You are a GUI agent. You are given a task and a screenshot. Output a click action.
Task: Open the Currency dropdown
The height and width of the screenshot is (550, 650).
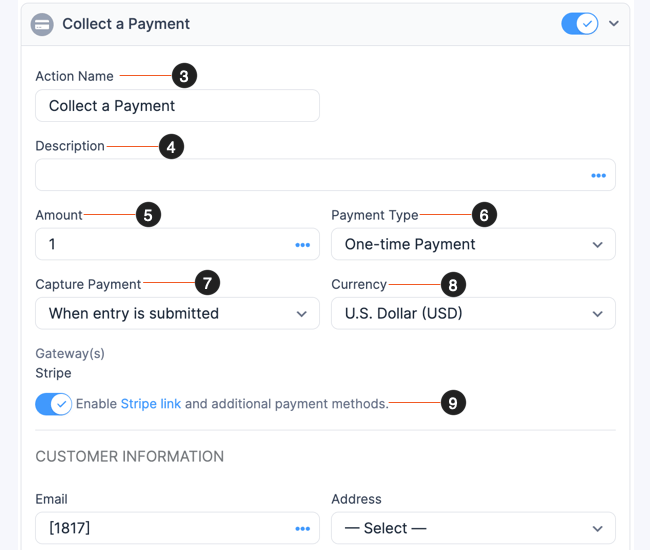pos(473,313)
